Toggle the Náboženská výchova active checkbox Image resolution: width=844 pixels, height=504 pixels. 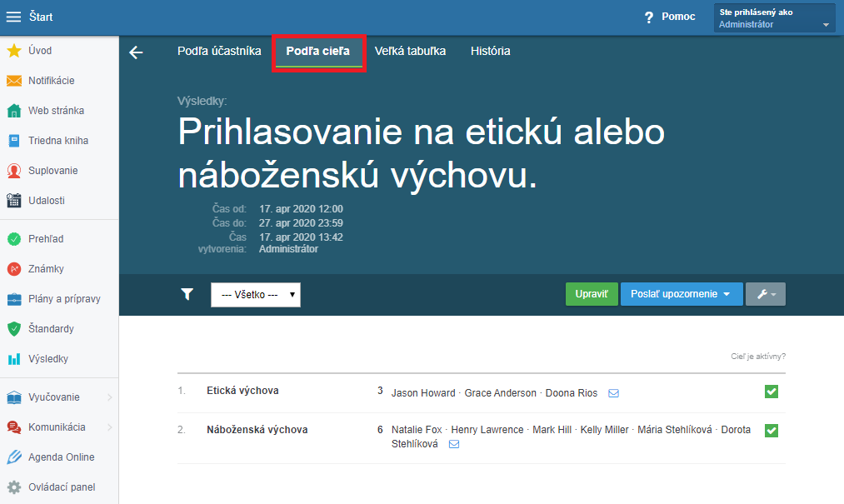(772, 430)
